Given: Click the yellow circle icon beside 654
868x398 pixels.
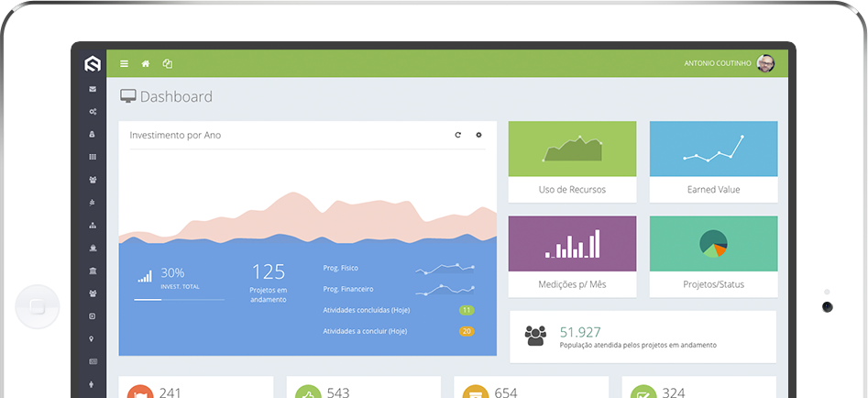Looking at the screenshot, I should coord(476,392).
